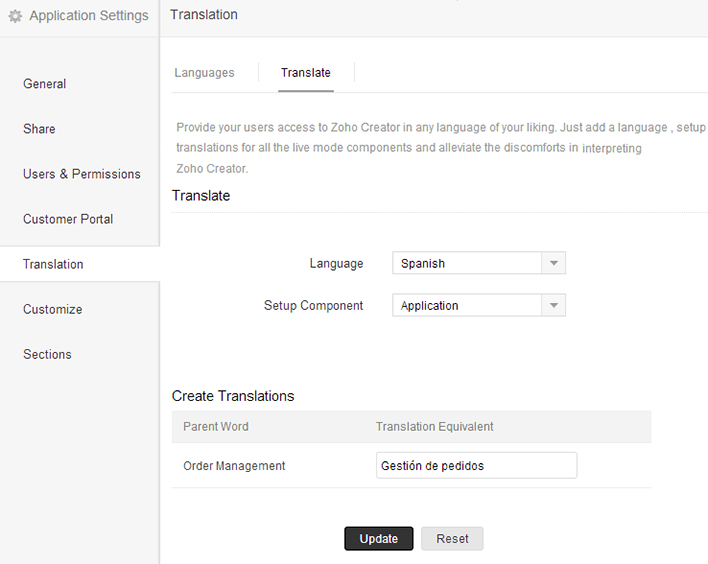This screenshot has height=564, width=708.
Task: Open the Language dropdown showing Spanish
Action: click(x=478, y=264)
